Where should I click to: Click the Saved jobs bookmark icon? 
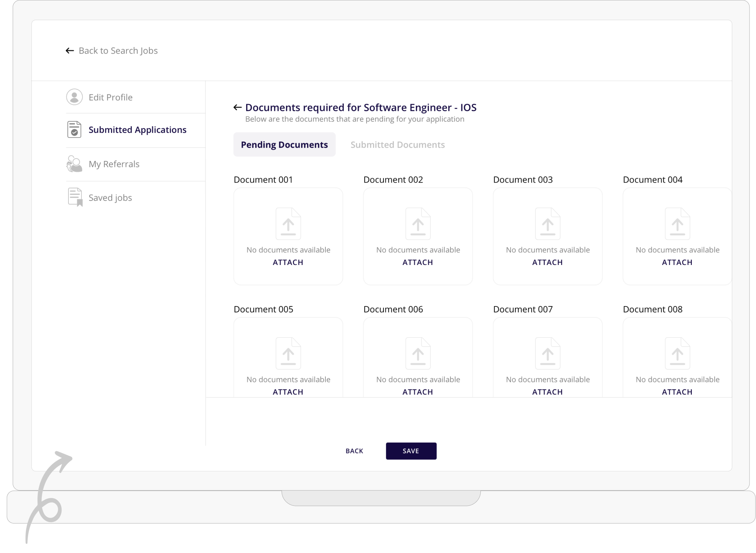[75, 197]
